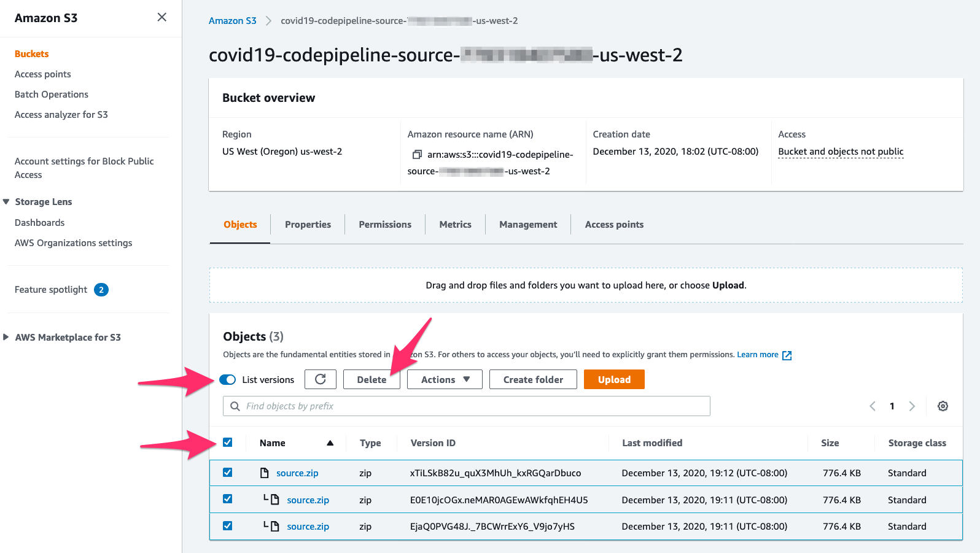Copy the bucket ARN with copy icon
This screenshot has width=980, height=553.
pos(417,155)
